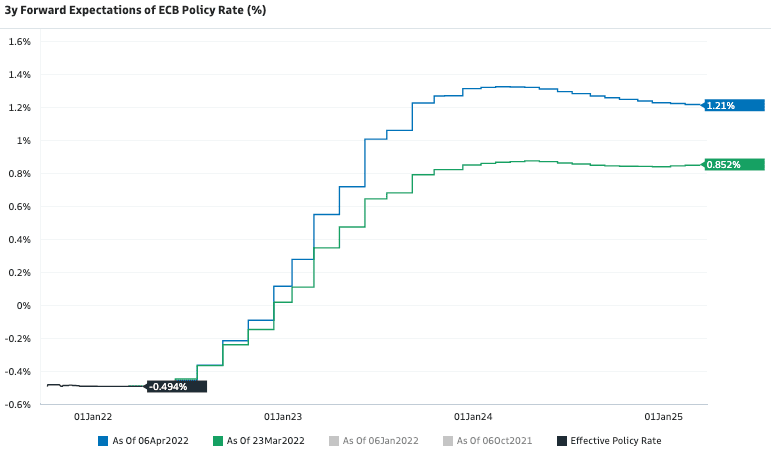The image size is (771, 461).
Task: Select the 01Jan25 x-axis label
Action: pyautogui.click(x=662, y=416)
